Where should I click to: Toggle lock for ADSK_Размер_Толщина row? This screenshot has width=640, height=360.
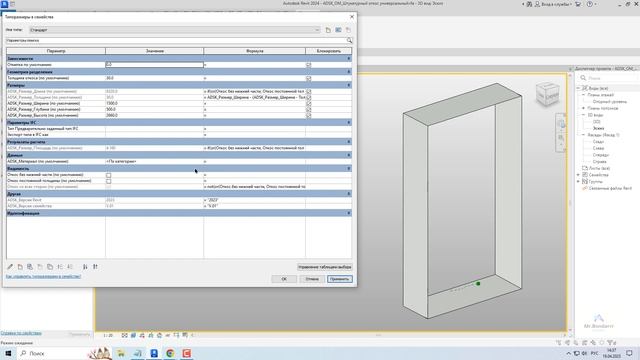(x=309, y=98)
